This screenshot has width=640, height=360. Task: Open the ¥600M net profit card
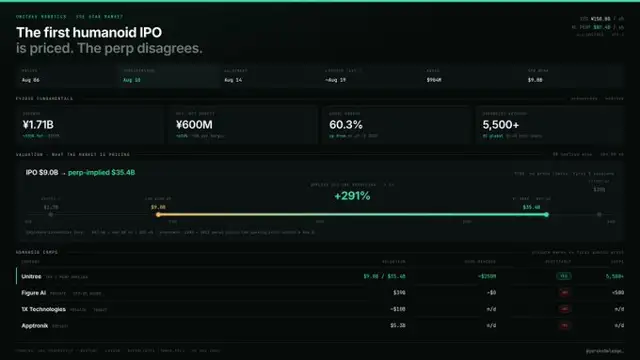pos(243,125)
